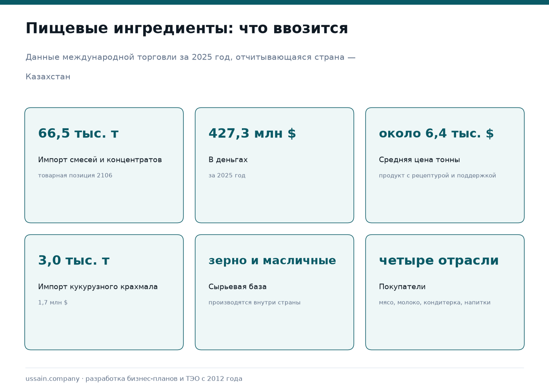Click the '3,0 тыс. т' figure

[74, 260]
